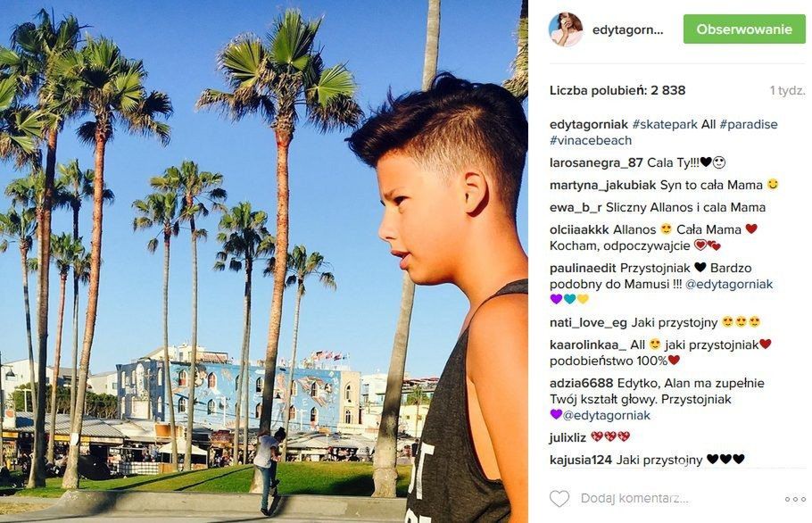812x523 pixels.
Task: Click the post photo with palm trees
Action: 264,261
